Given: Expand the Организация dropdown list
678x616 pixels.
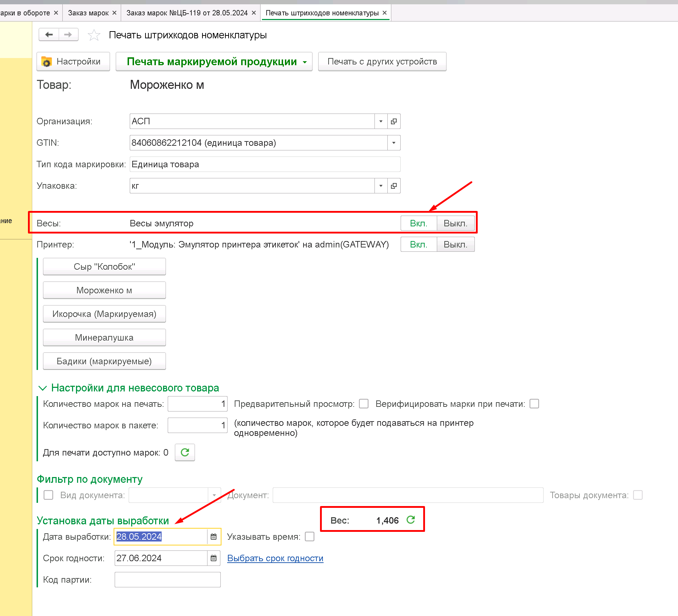Looking at the screenshot, I should point(381,121).
